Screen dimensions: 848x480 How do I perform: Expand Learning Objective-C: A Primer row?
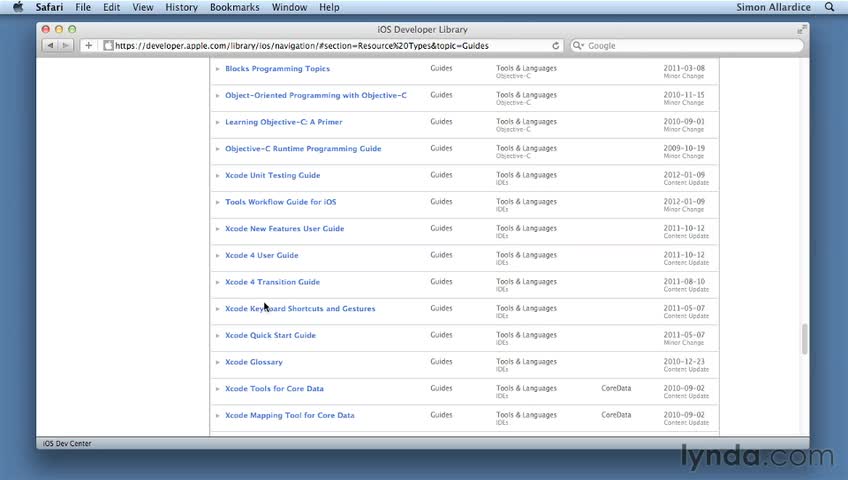pos(217,122)
